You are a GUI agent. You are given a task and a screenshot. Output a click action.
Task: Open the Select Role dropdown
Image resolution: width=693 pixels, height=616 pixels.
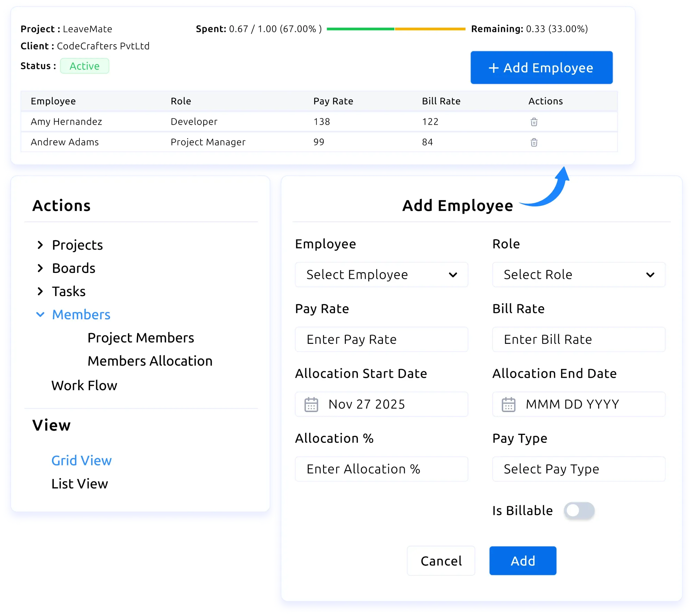578,275
